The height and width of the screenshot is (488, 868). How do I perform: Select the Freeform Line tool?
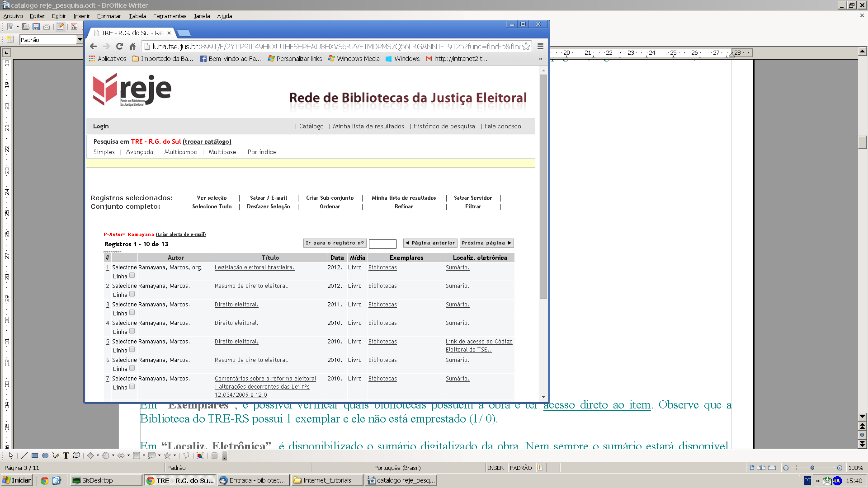(x=56, y=455)
